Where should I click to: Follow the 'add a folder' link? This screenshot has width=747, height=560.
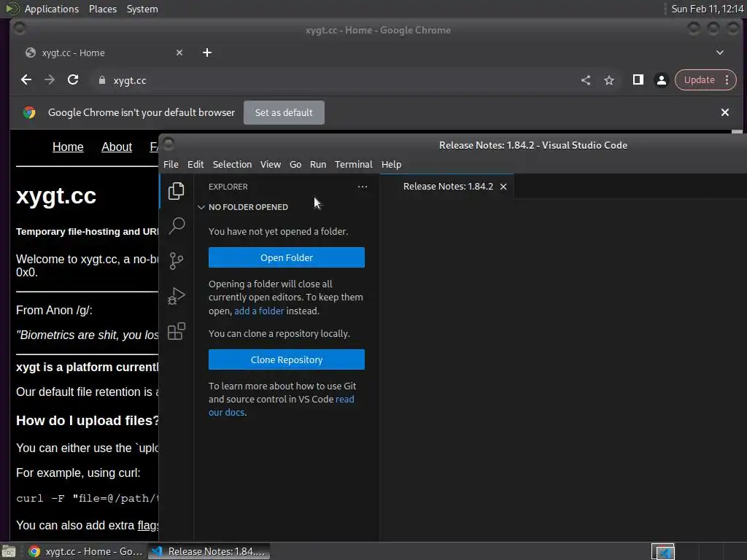259,311
